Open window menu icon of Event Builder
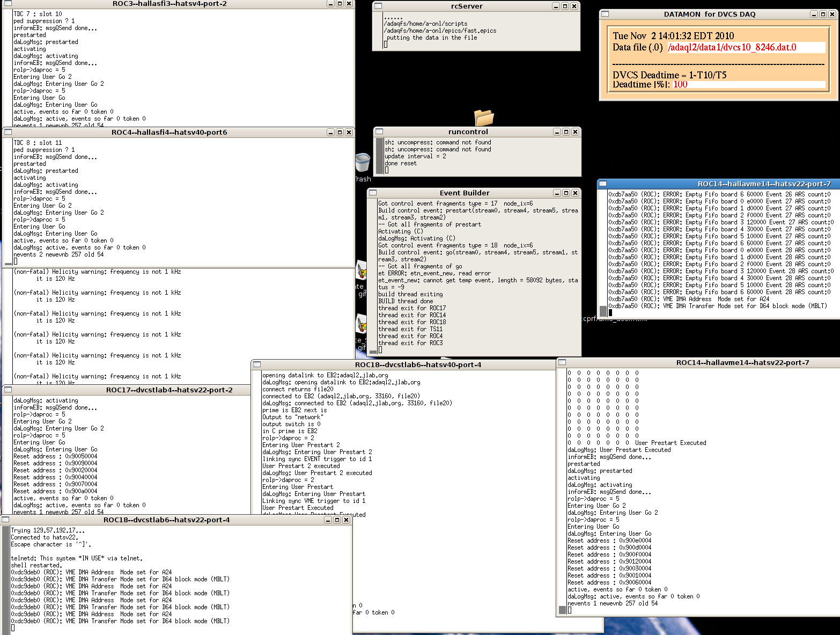 (372, 193)
